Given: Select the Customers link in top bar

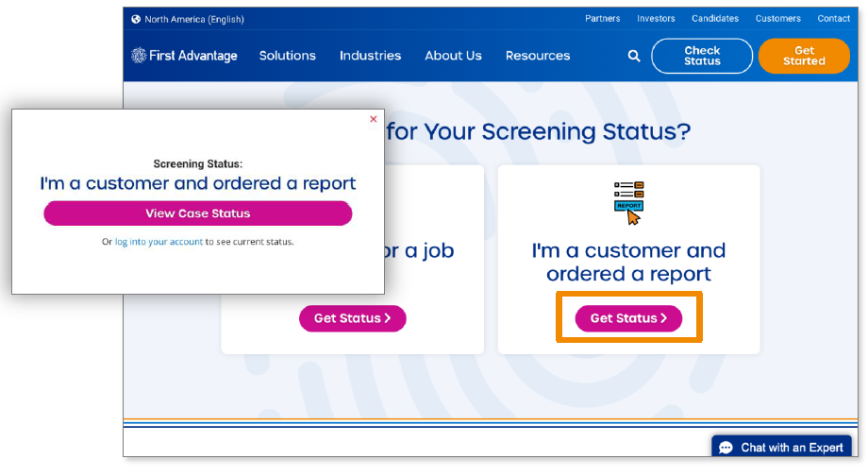Looking at the screenshot, I should click(x=778, y=19).
